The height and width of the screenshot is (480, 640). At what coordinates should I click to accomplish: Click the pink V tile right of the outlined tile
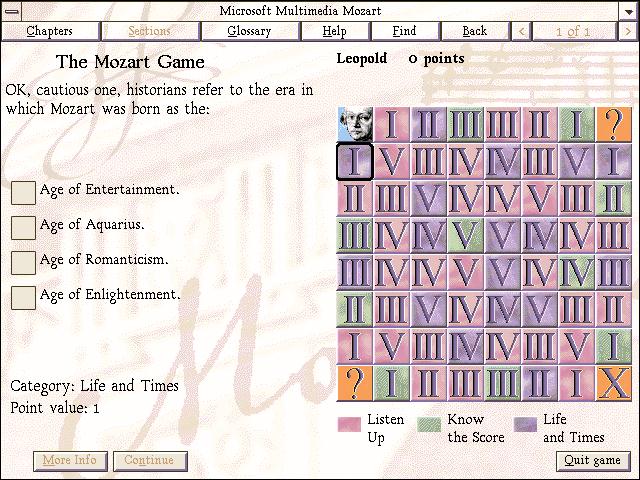(x=392, y=162)
